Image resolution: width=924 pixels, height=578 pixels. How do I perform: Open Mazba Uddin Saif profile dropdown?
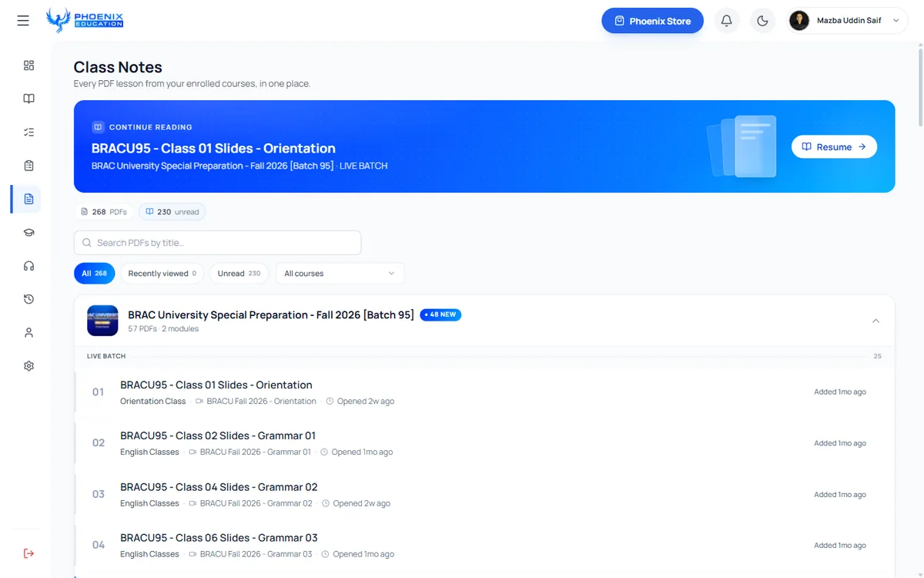(847, 21)
